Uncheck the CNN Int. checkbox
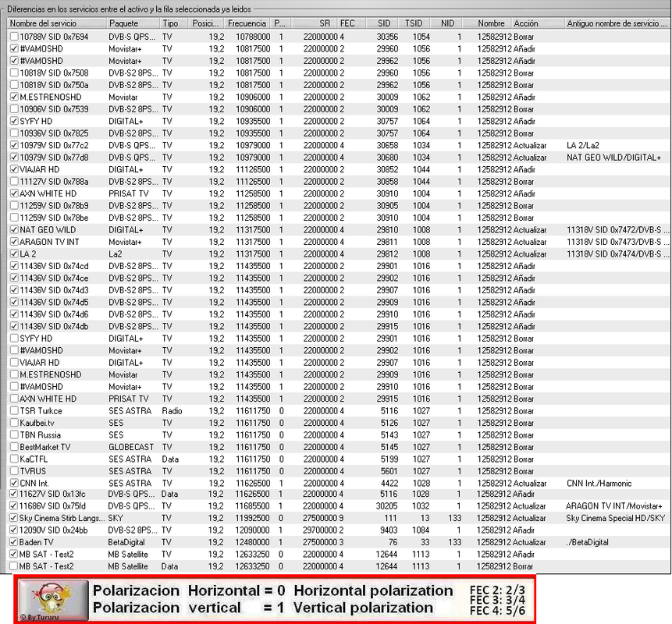The image size is (672, 624). coord(14,483)
